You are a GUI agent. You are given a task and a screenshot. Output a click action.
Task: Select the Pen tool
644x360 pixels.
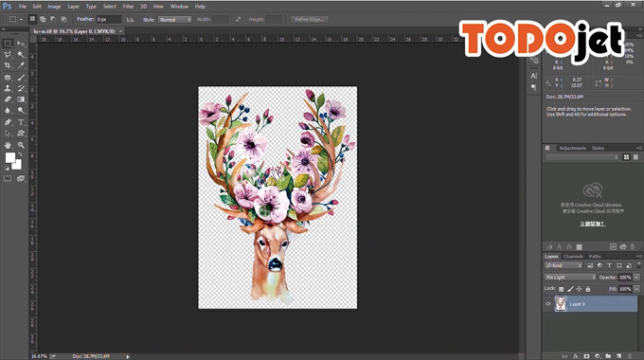[8, 122]
